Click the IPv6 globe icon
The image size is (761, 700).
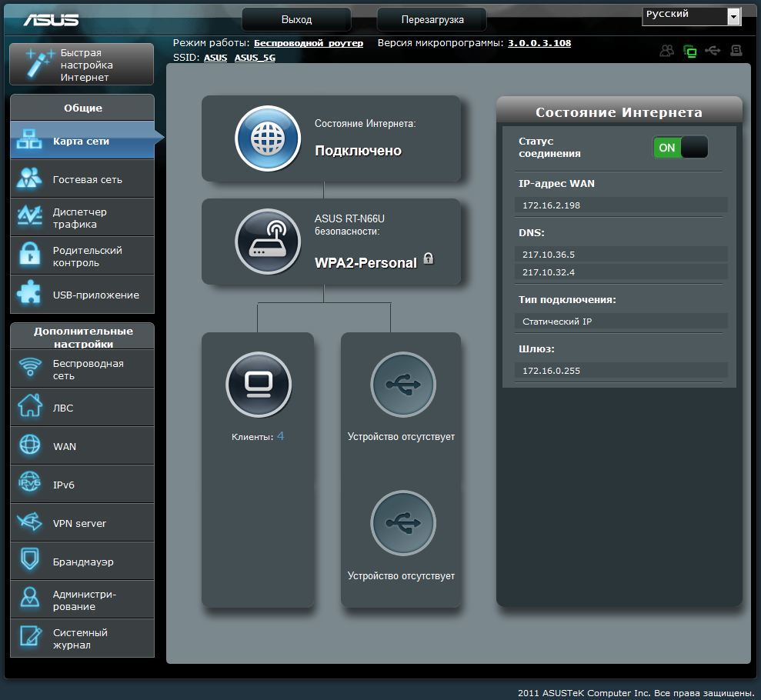[x=29, y=482]
